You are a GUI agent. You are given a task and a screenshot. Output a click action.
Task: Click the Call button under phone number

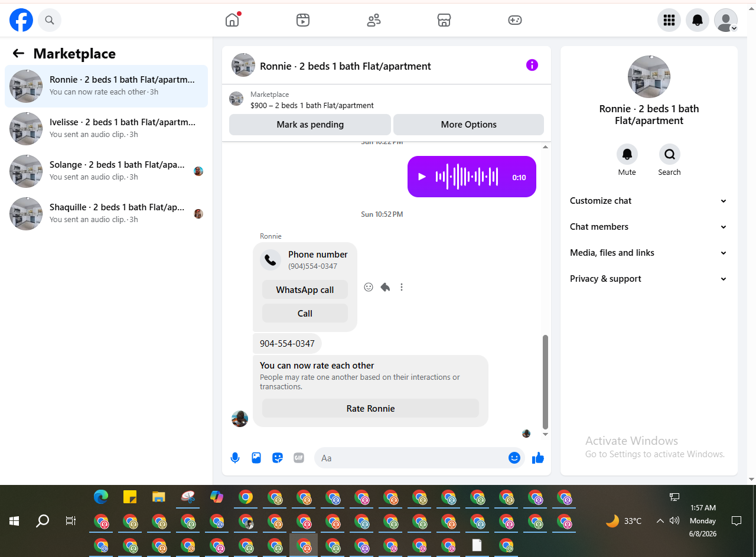[305, 314]
